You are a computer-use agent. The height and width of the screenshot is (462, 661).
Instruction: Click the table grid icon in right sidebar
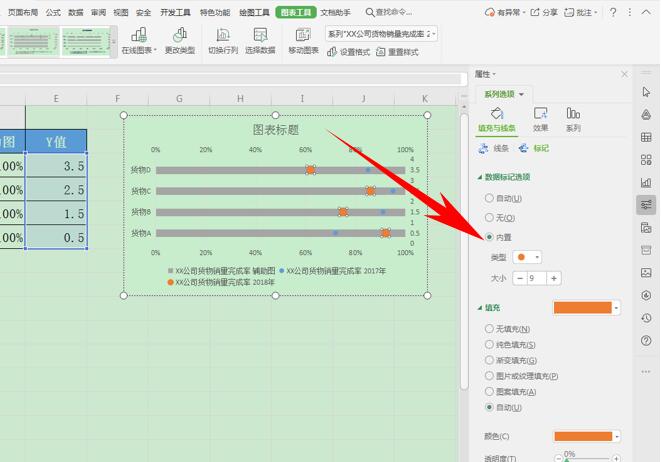[646, 137]
